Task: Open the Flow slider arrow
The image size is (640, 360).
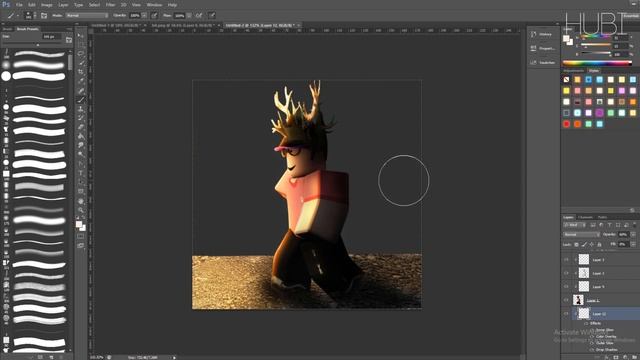Action: pos(189,16)
